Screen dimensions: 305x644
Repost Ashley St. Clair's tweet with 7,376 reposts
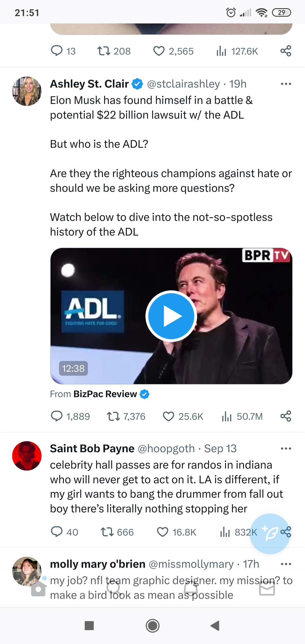[114, 416]
